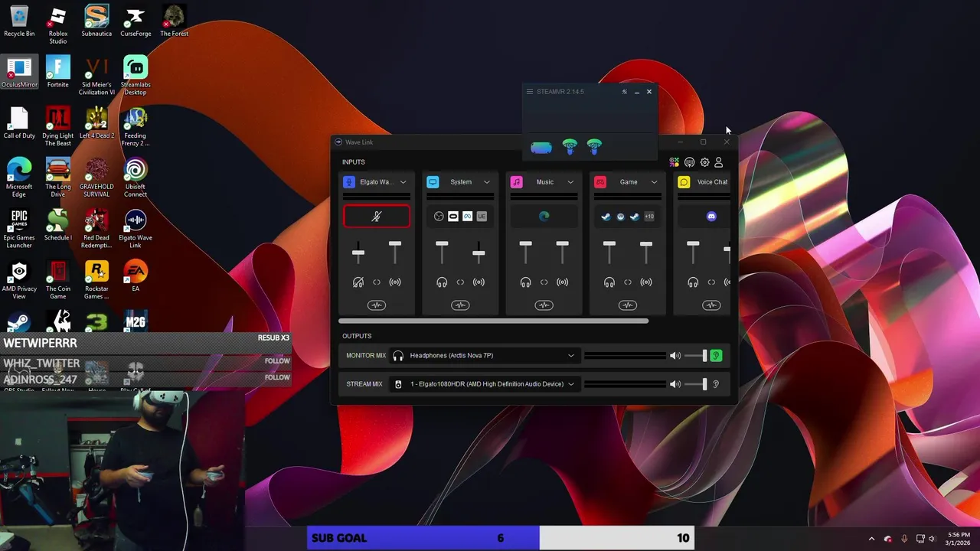Open effects button under System channel

[x=460, y=305]
